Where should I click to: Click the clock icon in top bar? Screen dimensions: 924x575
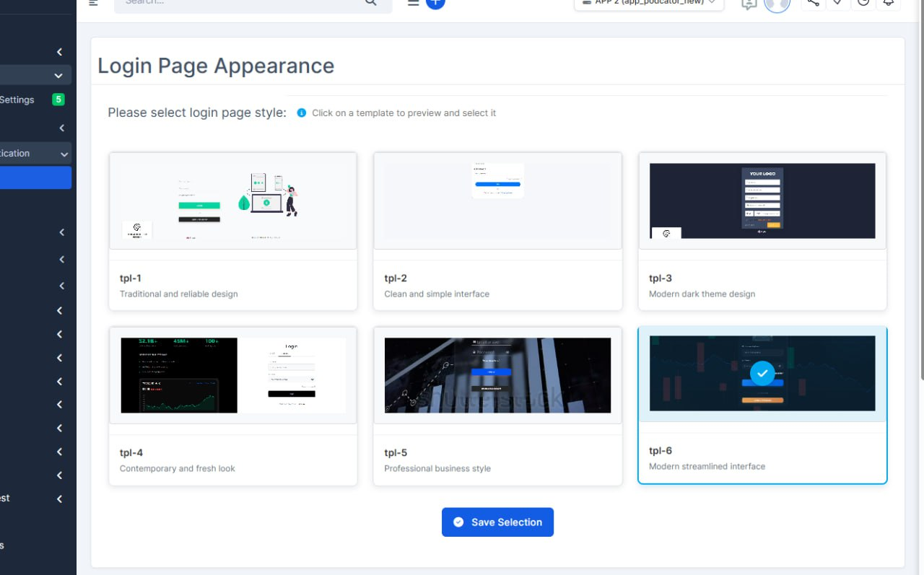[x=863, y=3]
